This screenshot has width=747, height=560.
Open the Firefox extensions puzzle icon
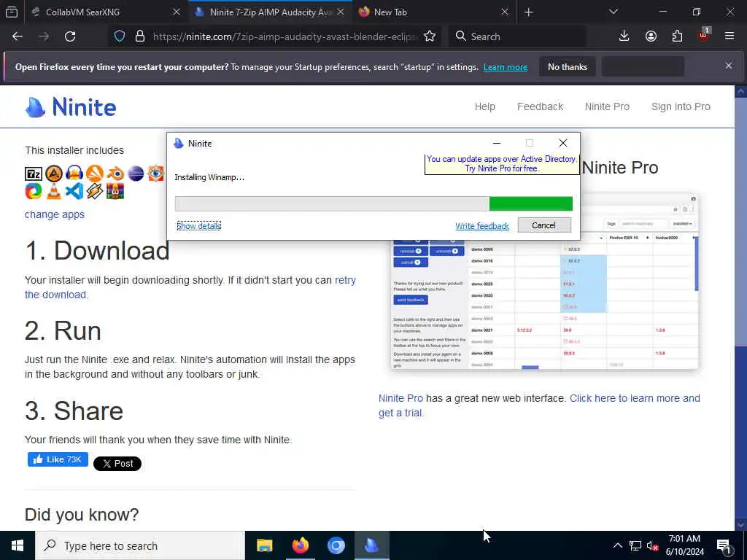coord(677,36)
